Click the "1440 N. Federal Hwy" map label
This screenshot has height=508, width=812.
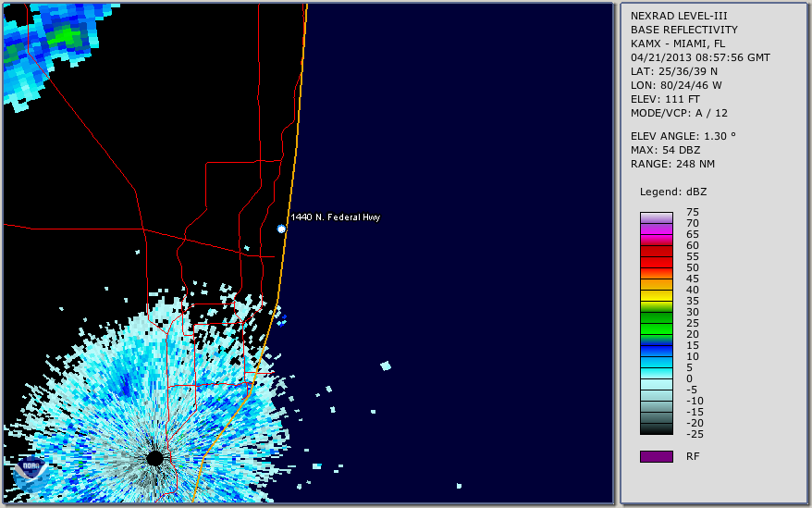336,217
